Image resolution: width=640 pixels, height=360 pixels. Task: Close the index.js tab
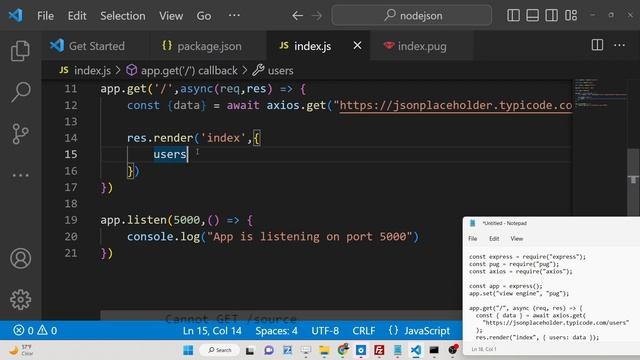point(357,45)
